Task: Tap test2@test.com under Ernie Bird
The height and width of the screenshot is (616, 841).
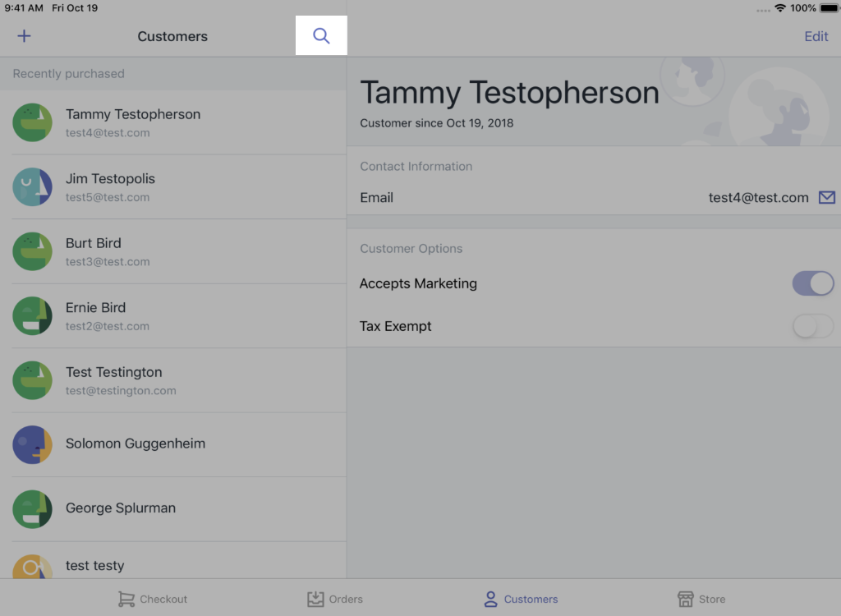Action: 108,326
